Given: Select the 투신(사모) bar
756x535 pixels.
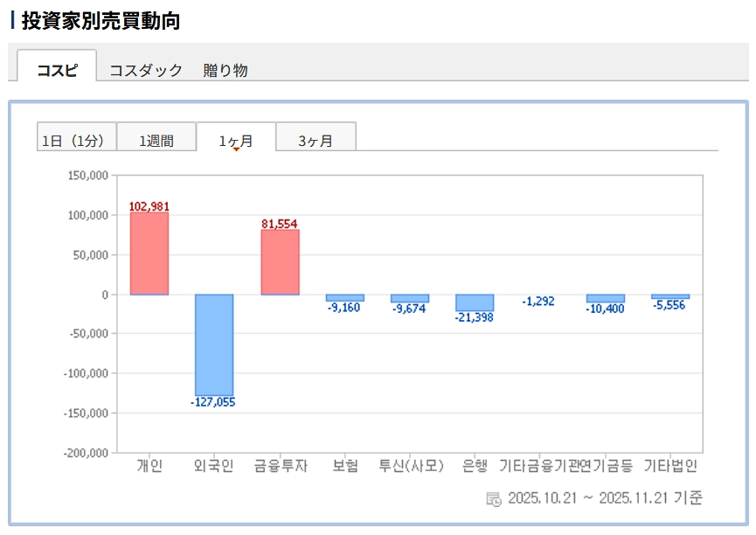Looking at the screenshot, I should point(410,298).
